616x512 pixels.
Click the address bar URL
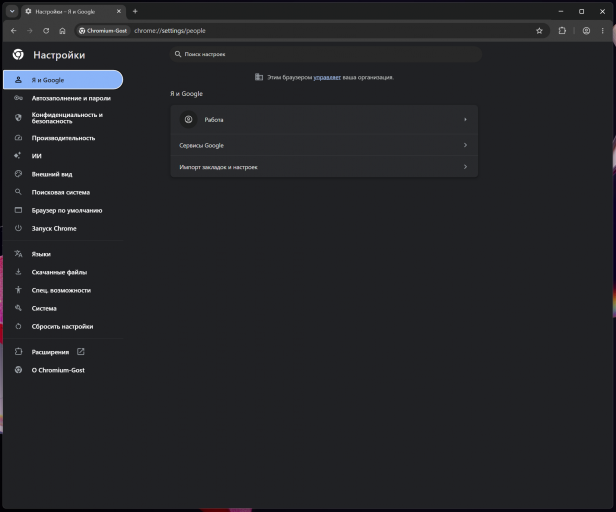click(x=170, y=31)
